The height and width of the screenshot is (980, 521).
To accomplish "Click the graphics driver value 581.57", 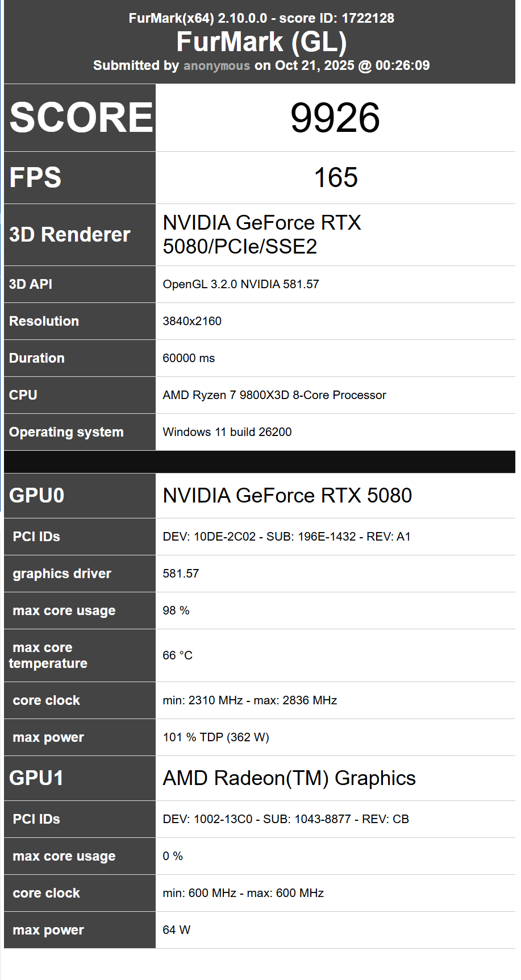I will (181, 574).
